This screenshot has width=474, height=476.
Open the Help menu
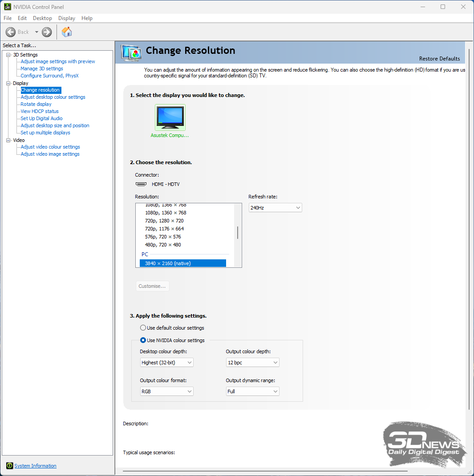coord(87,18)
